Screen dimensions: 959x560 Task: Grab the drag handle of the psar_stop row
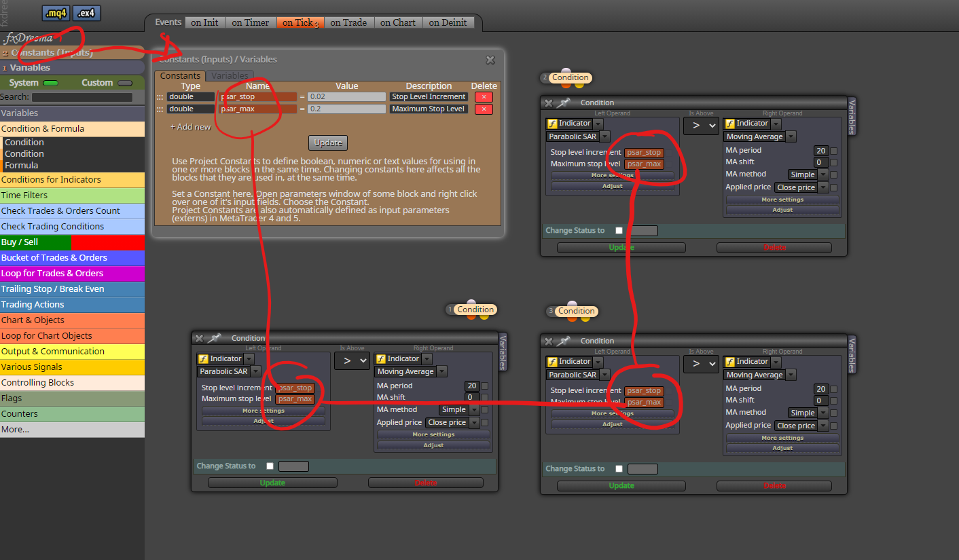click(160, 97)
